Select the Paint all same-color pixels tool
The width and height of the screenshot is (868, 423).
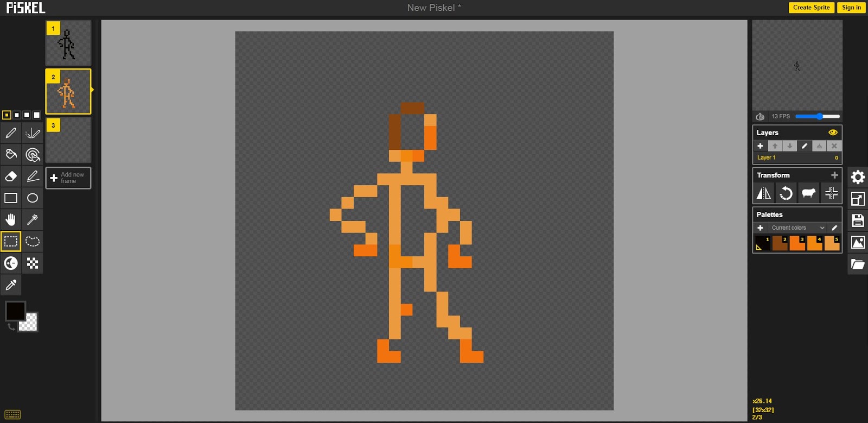point(33,155)
